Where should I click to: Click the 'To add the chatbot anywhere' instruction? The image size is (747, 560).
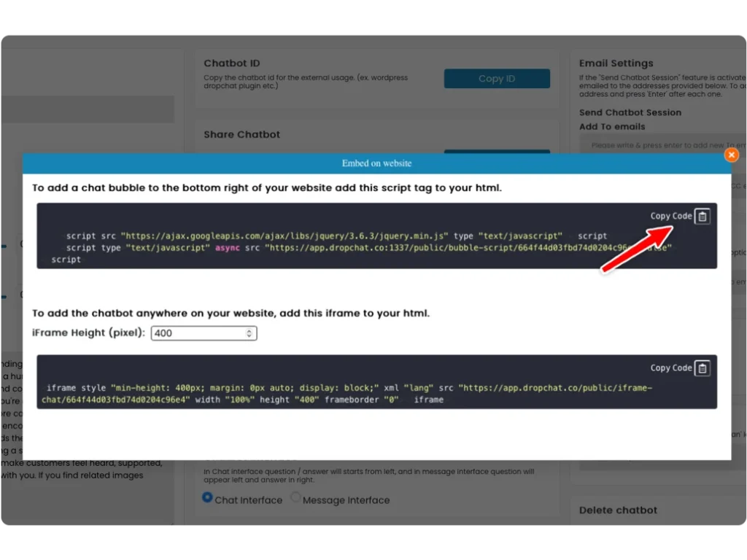[231, 313]
